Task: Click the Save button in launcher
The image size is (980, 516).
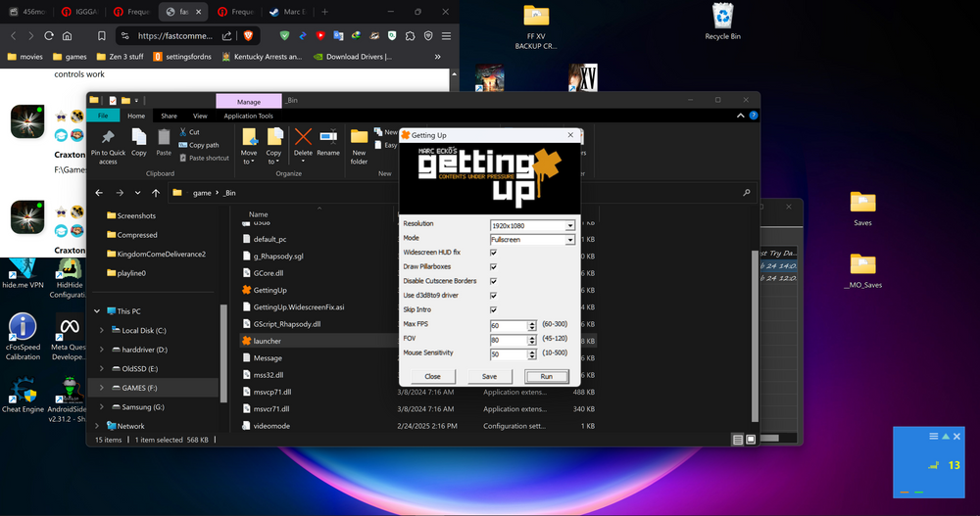Action: tap(489, 376)
